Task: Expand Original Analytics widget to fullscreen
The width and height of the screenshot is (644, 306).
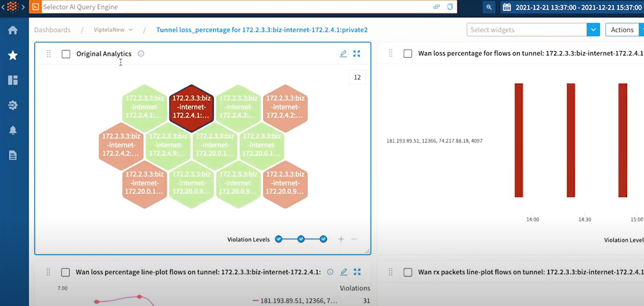Action: coord(356,54)
